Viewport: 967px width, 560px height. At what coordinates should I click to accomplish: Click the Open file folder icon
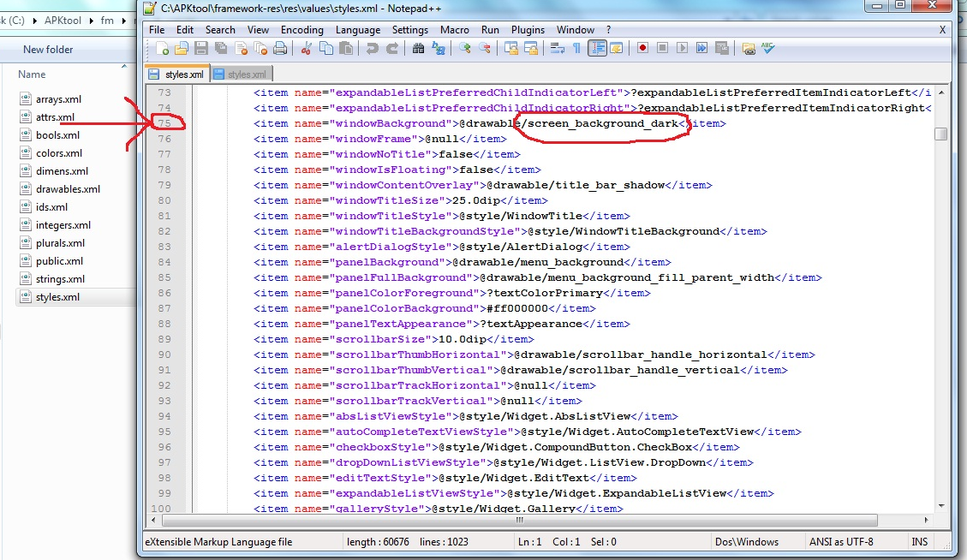[x=182, y=48]
